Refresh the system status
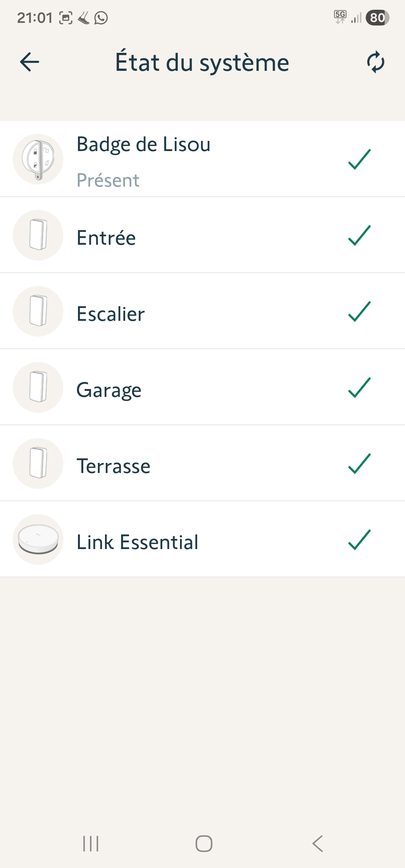 pyautogui.click(x=375, y=62)
